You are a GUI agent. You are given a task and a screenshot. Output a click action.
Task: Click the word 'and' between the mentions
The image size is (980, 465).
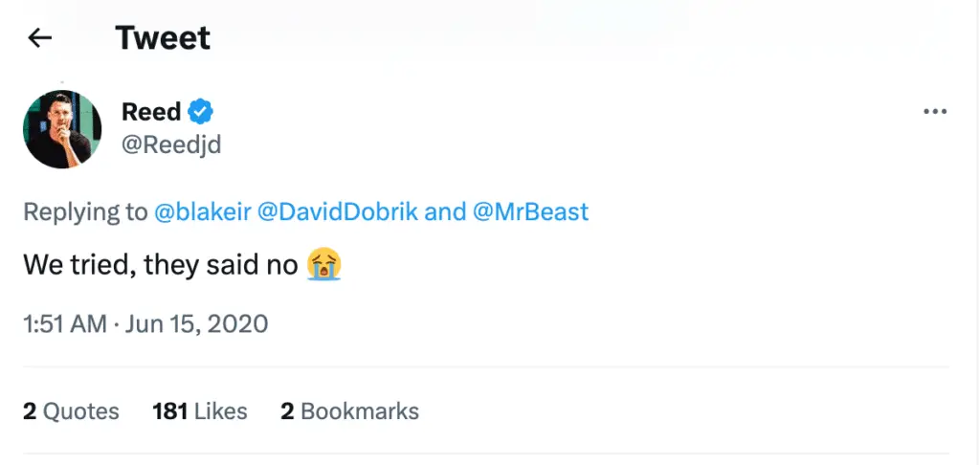coord(445,211)
